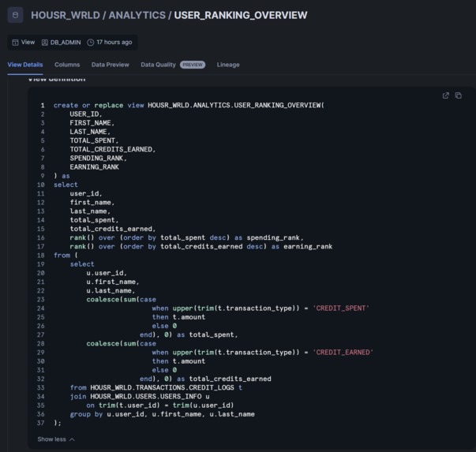476x452 pixels.
Task: Click HOUSR_WRLD.TRANSACTIONS.CREDIT_LOGS on line 33
Action: 162,387
